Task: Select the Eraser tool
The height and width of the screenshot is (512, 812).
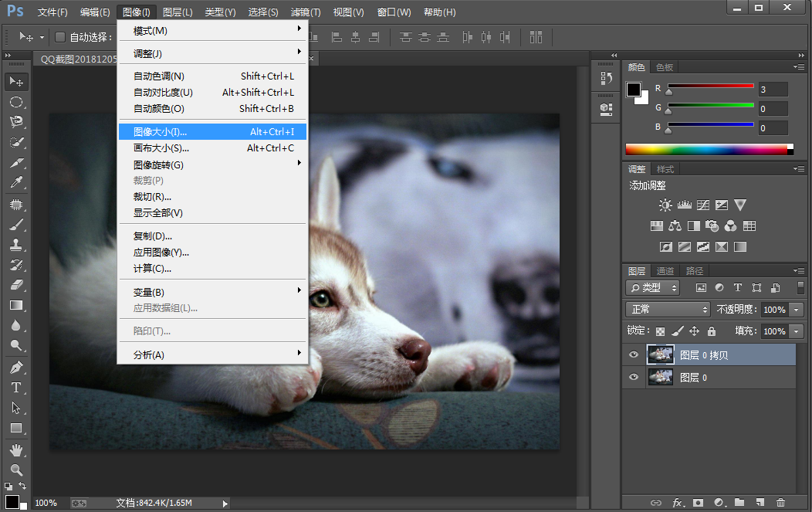Action: pyautogui.click(x=15, y=285)
